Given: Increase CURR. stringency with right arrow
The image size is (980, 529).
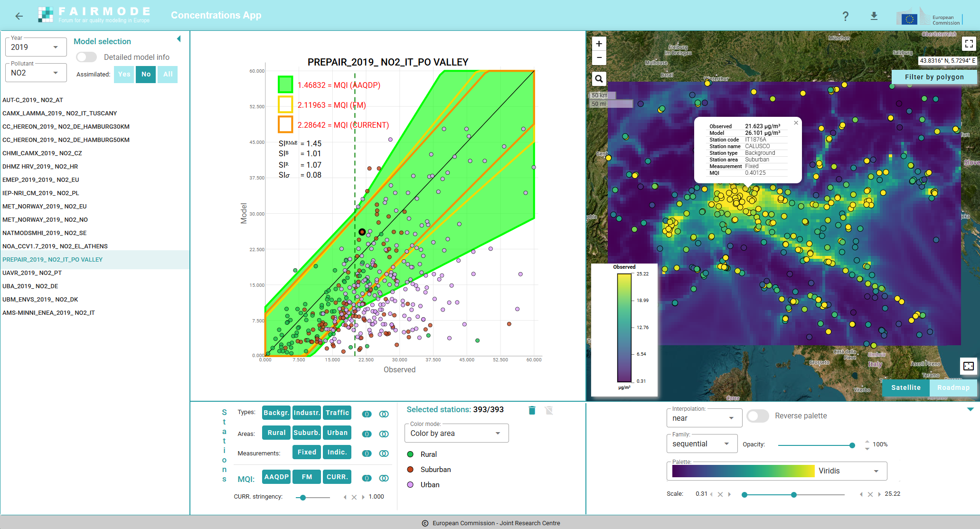Looking at the screenshot, I should pos(363,497).
